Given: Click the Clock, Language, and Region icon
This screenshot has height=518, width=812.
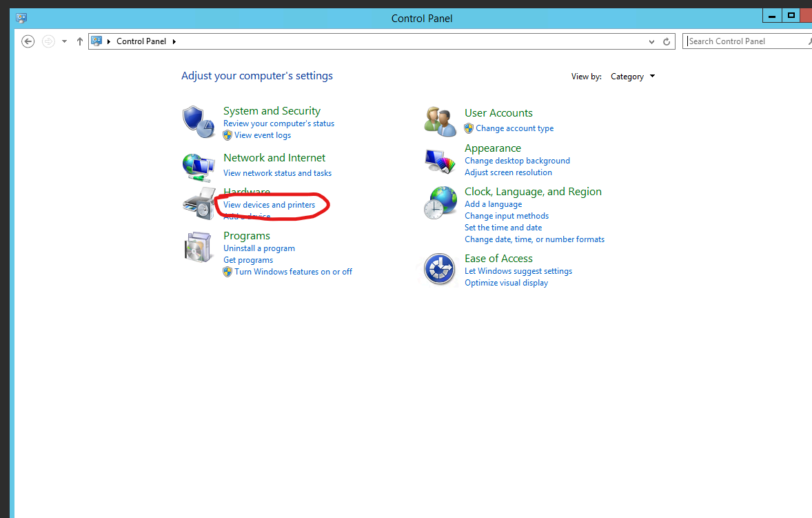Looking at the screenshot, I should pos(440,203).
